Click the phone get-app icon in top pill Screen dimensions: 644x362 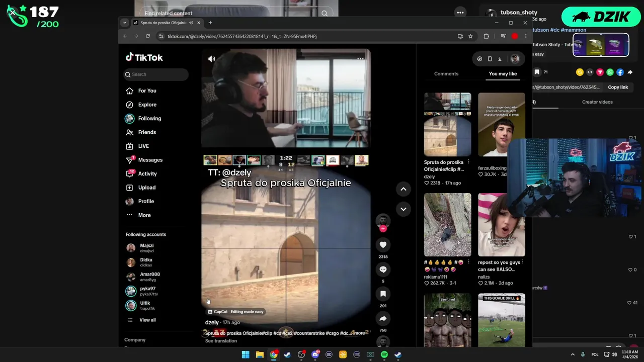point(490,59)
